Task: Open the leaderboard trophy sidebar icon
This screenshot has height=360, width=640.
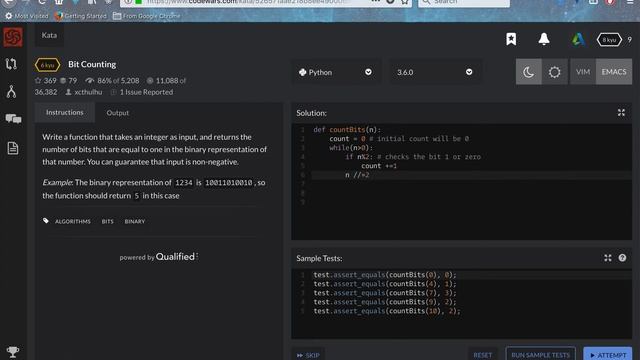Action: 13,352
